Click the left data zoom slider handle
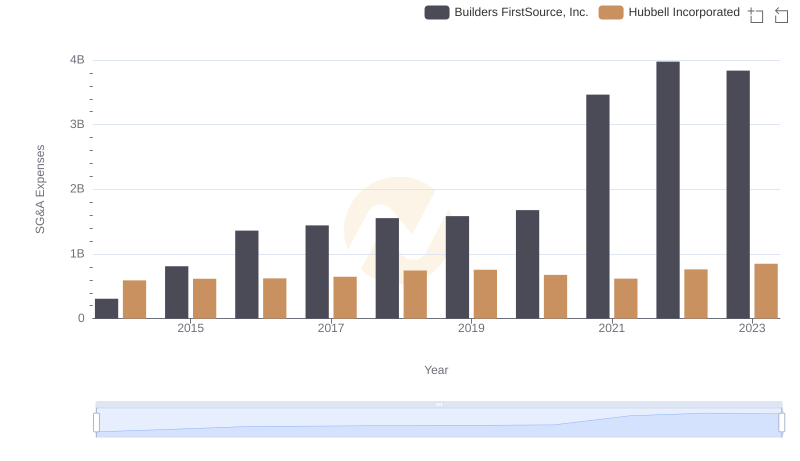Image resolution: width=800 pixels, height=461 pixels. coord(96,422)
